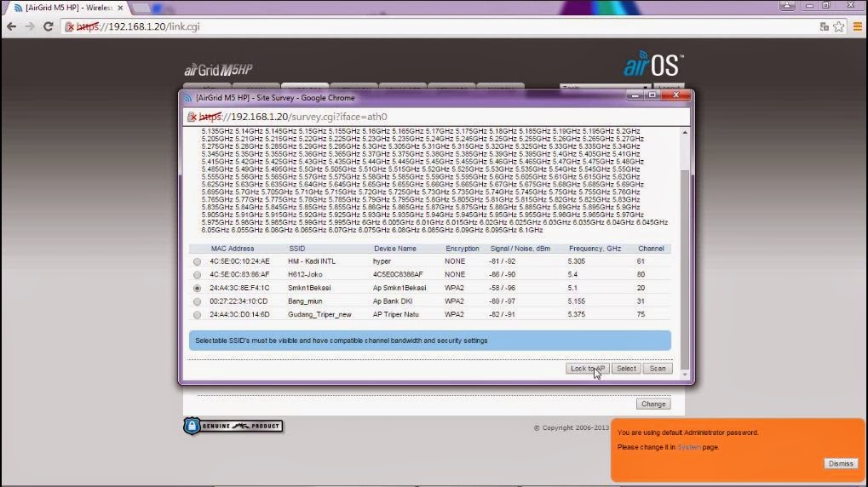
Task: Click device name Ap Bank DKI
Action: coord(393,301)
